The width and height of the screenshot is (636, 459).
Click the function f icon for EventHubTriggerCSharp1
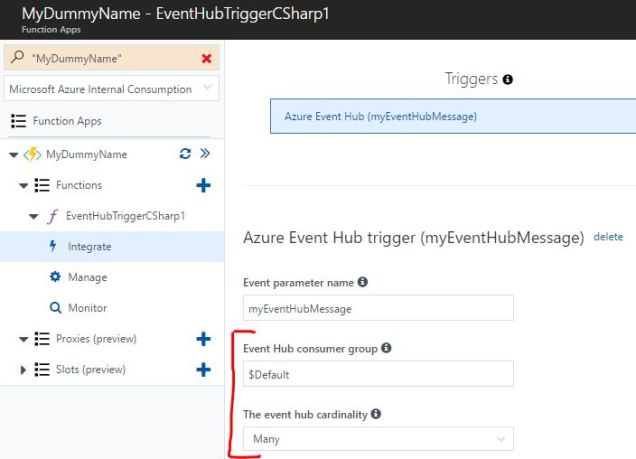(x=53, y=216)
